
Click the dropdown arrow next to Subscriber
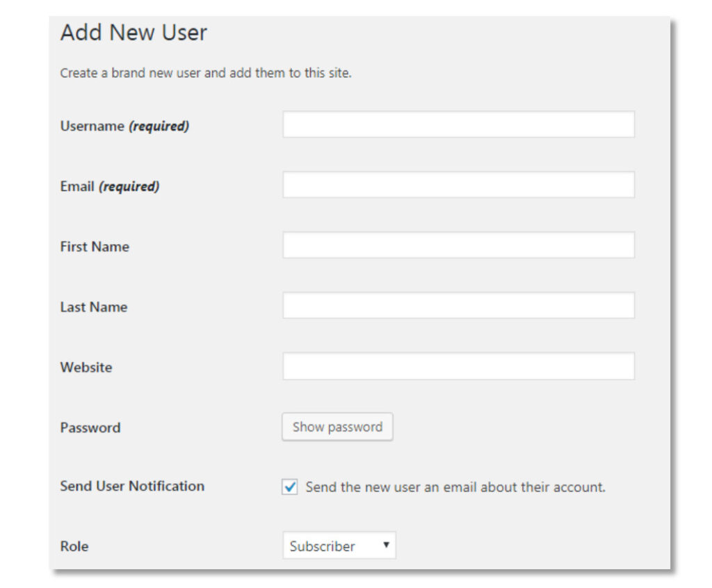click(385, 546)
